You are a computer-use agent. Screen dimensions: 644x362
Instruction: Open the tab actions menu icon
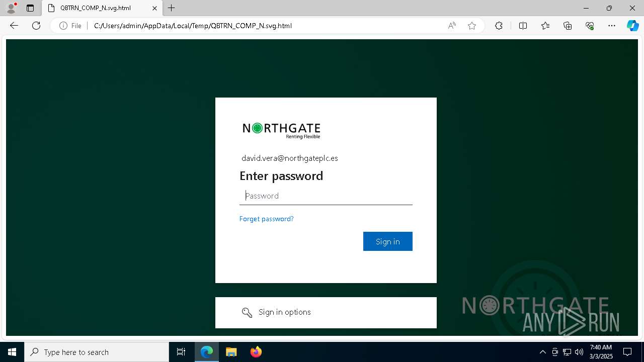[x=30, y=8]
